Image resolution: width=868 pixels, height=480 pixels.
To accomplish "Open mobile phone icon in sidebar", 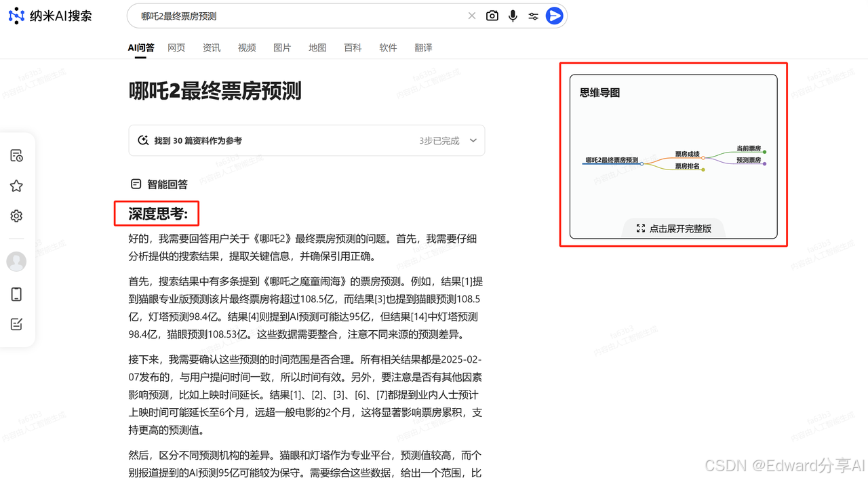I will point(17,294).
